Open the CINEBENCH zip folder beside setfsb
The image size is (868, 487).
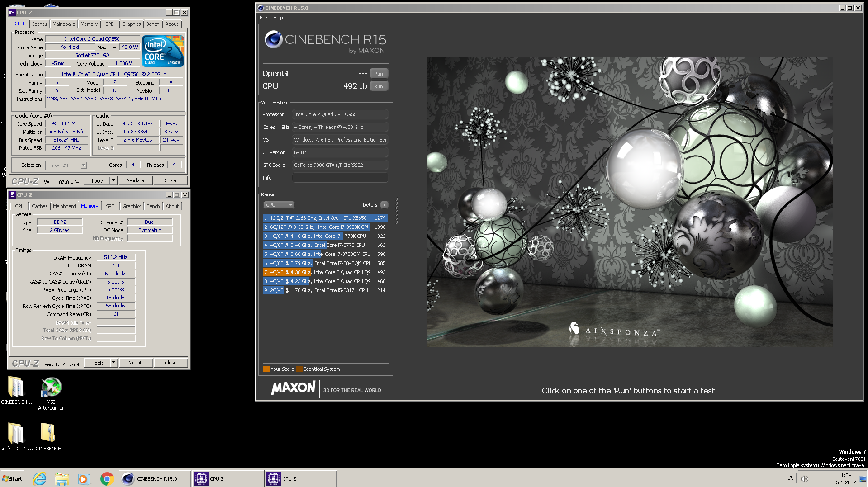tap(51, 436)
